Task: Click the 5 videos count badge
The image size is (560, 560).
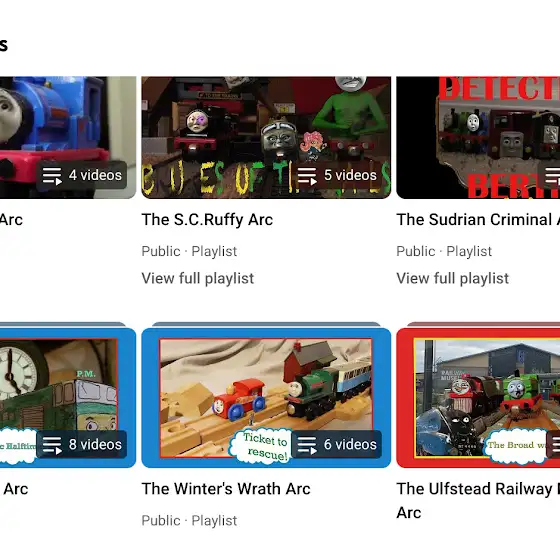Action: [x=337, y=175]
